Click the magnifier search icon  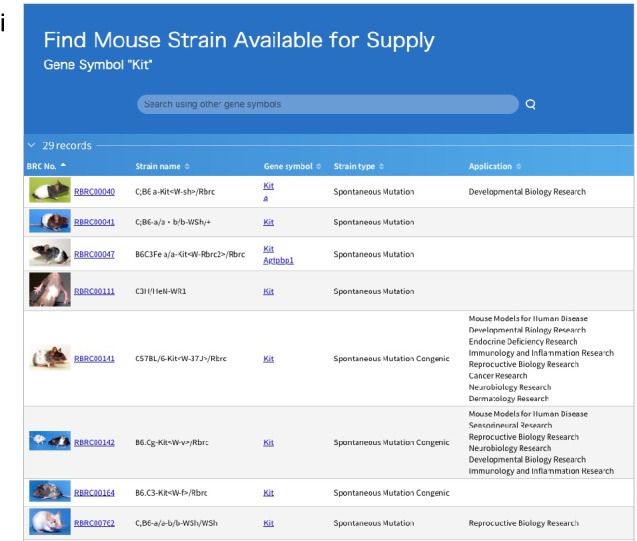[x=531, y=104]
